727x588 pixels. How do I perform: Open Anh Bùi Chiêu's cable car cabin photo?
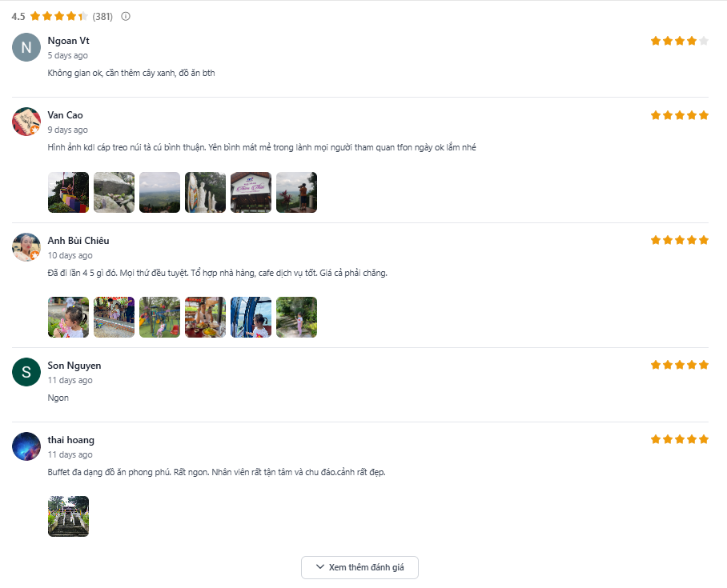pos(251,318)
